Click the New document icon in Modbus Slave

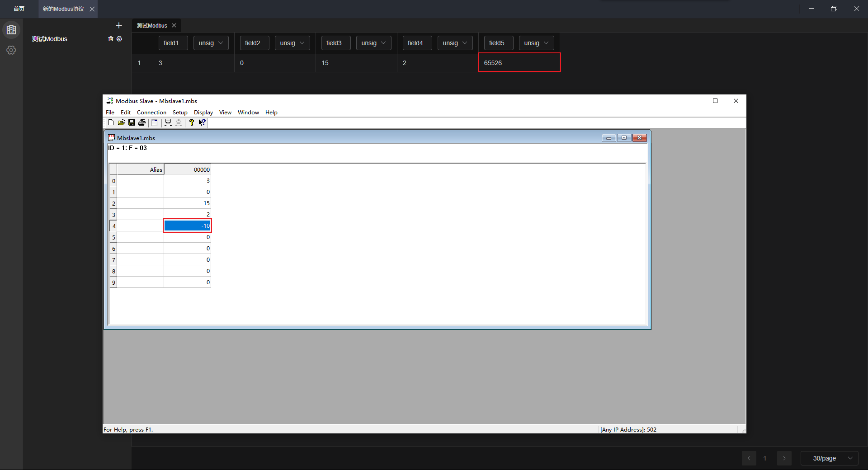[111, 122]
